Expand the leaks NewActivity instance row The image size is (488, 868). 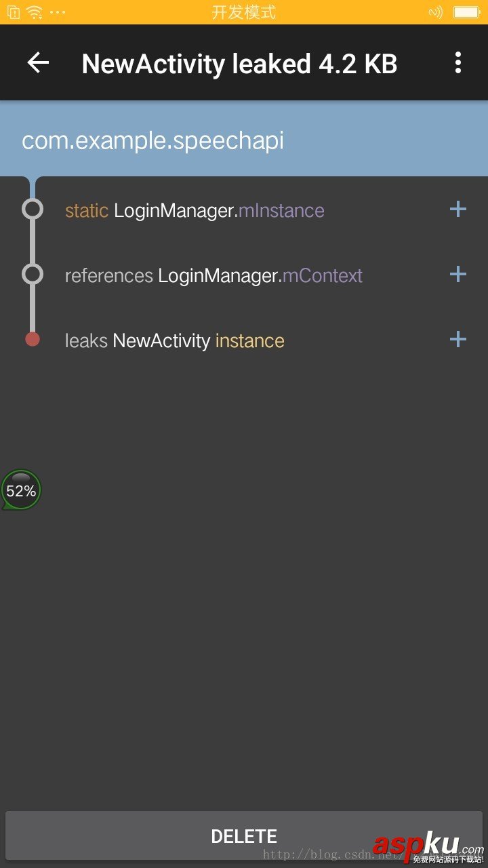(458, 340)
